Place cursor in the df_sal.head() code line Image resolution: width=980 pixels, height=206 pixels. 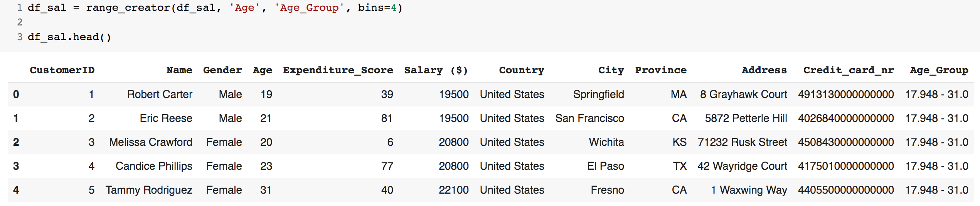[69, 37]
